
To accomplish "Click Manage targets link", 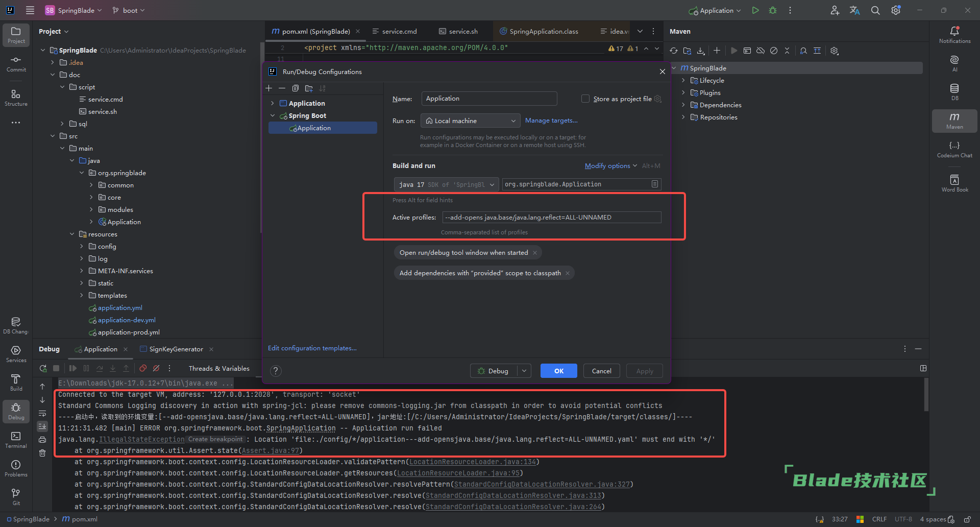I will pyautogui.click(x=551, y=121).
